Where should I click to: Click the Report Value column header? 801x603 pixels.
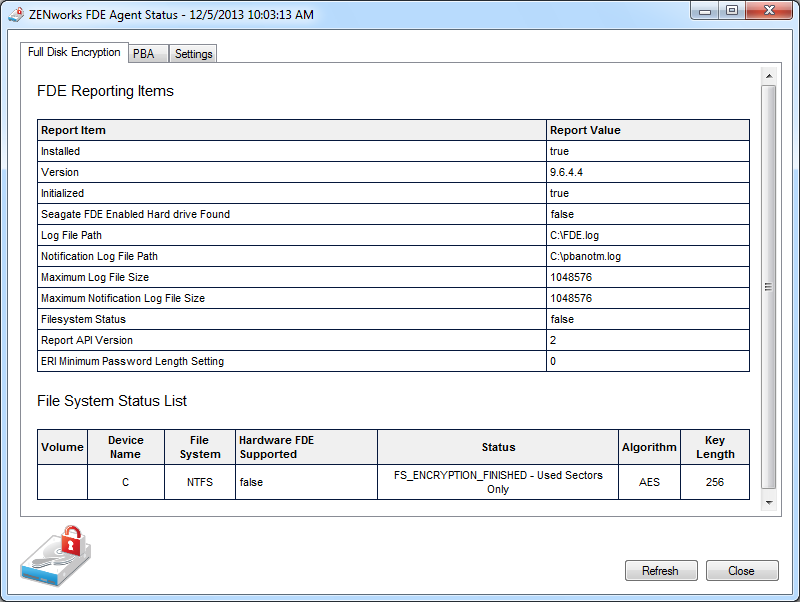pos(648,130)
